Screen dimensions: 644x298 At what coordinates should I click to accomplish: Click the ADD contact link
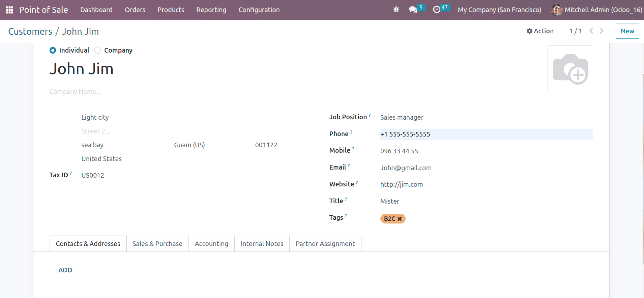pos(65,270)
